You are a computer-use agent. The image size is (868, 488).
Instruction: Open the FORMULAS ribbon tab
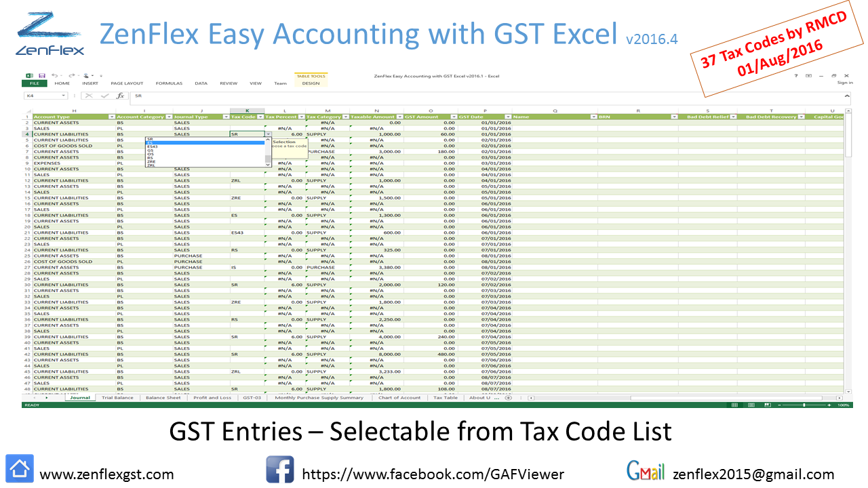(169, 83)
